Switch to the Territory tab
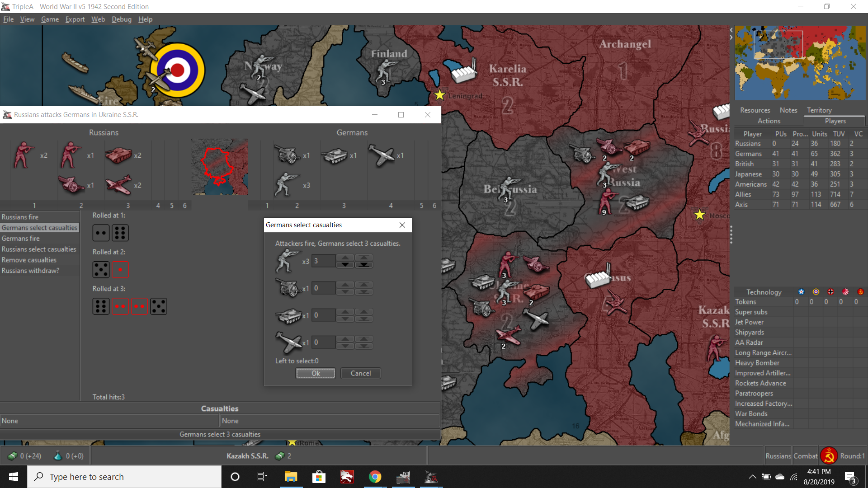This screenshot has height=488, width=868. 819,110
